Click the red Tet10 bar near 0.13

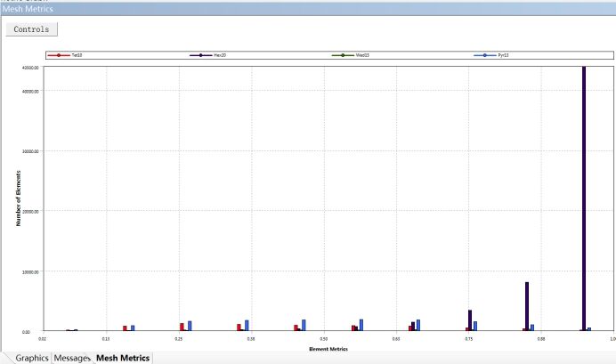(125, 328)
